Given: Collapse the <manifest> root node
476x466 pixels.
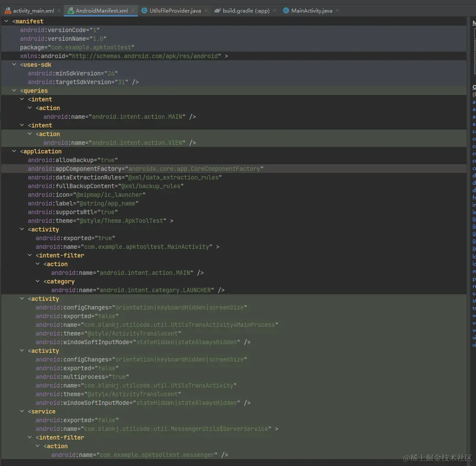Looking at the screenshot, I should point(7,21).
